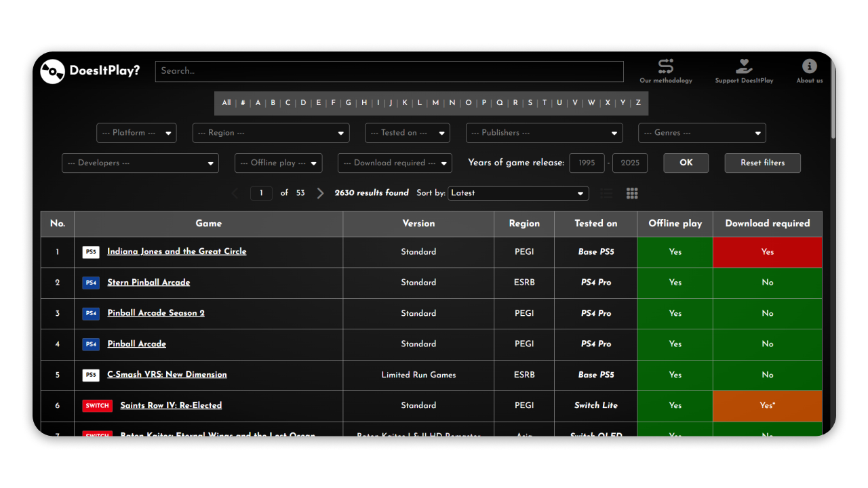868x488 pixels.
Task: Open the Publishers filter dropdown
Action: 544,133
